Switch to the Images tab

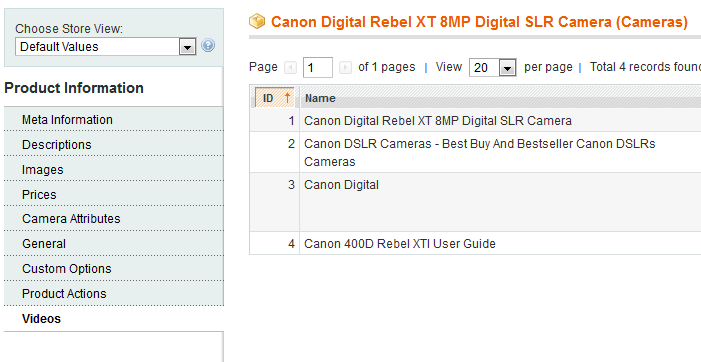click(114, 170)
